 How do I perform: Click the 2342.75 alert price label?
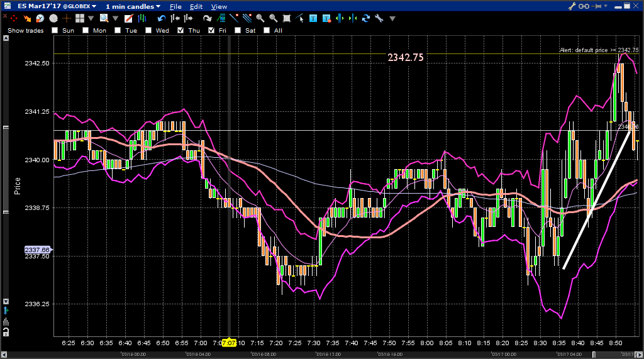[x=406, y=57]
